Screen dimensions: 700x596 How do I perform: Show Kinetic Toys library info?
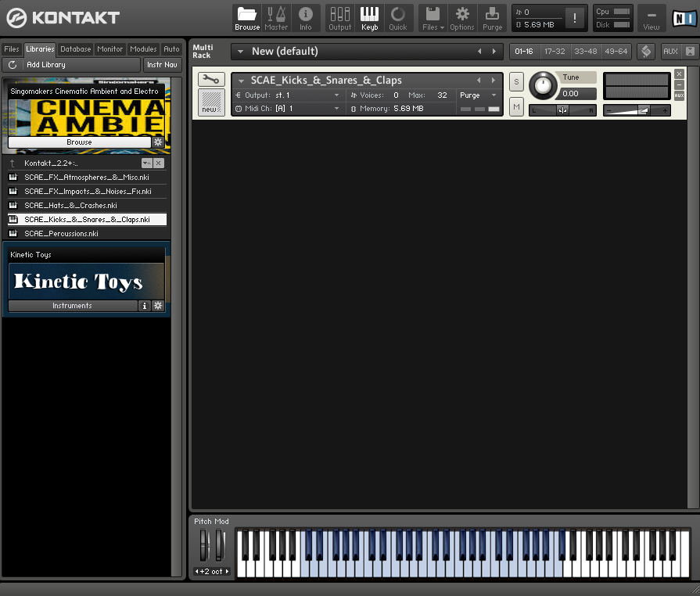144,306
